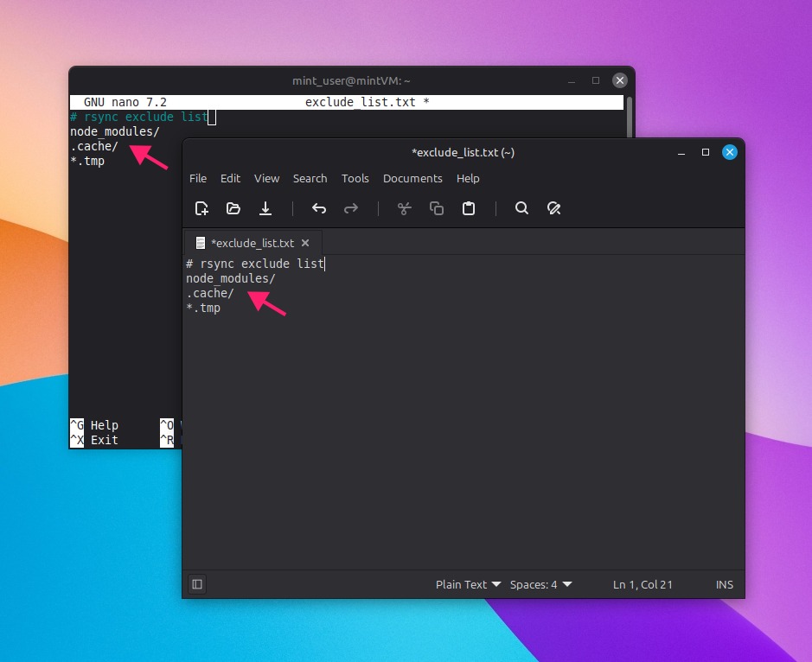Maximize the exclude_list.txt editor window
The height and width of the screenshot is (662, 812).
tap(706, 152)
